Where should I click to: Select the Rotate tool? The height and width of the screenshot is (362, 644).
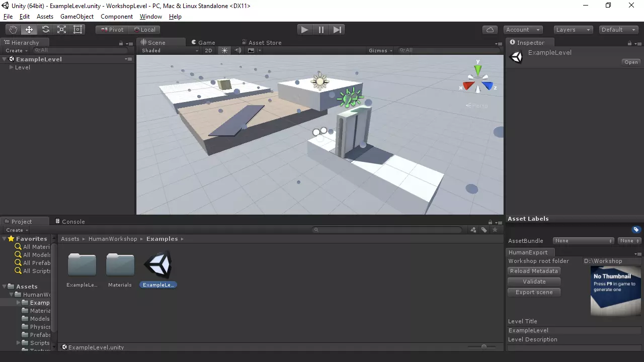(45, 30)
